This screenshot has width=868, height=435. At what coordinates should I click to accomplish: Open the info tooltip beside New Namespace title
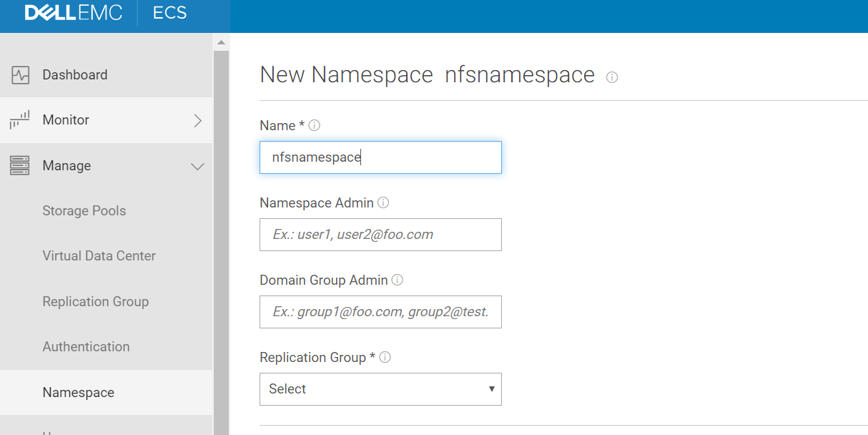pyautogui.click(x=612, y=77)
